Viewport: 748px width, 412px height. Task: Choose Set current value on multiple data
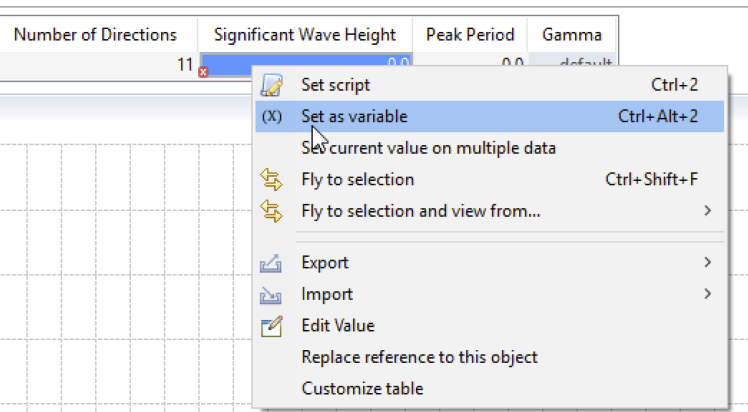click(x=428, y=148)
